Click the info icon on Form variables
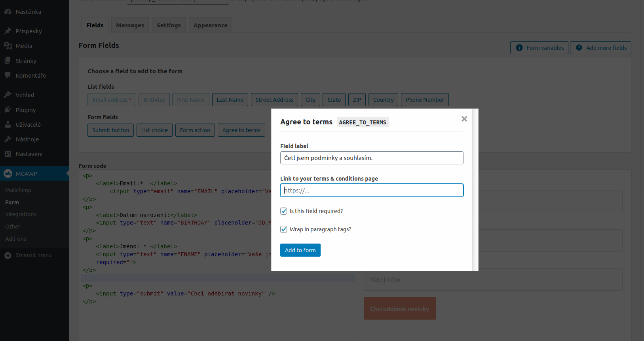 click(x=519, y=48)
